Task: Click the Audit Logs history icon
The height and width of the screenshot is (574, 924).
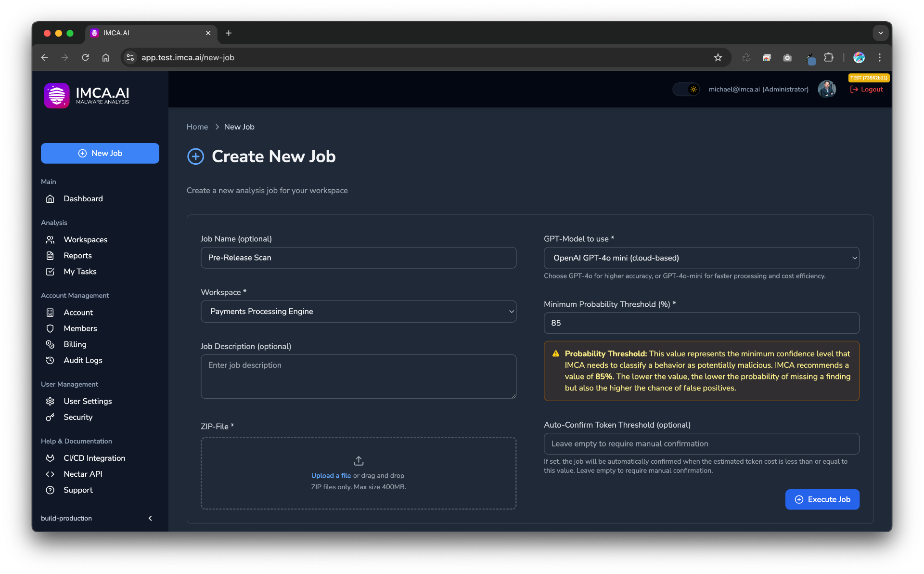Action: (x=50, y=361)
